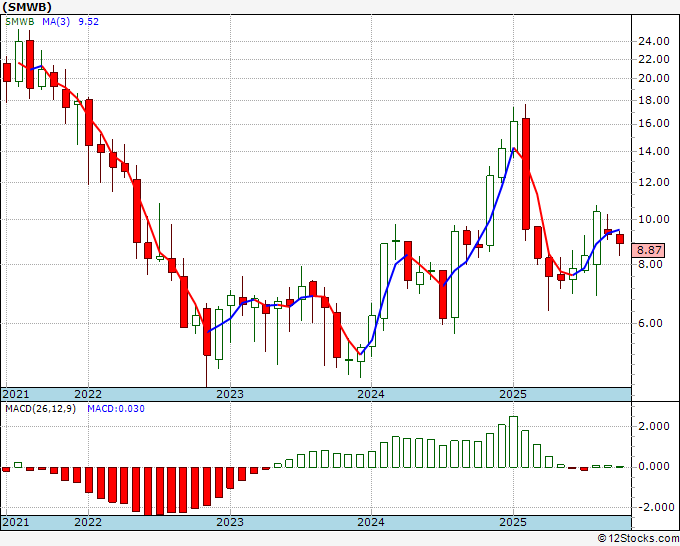Click the 12.00 price axis label
This screenshot has width=680, height=546.
click(x=654, y=182)
